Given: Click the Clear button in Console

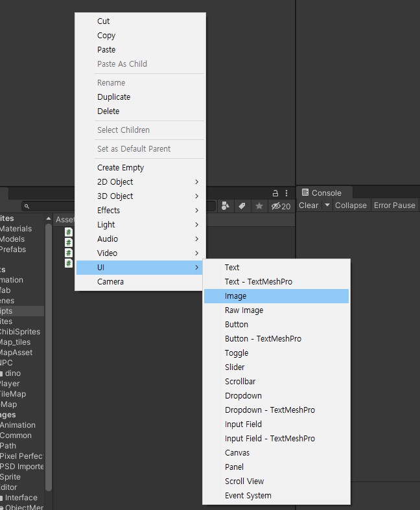Looking at the screenshot, I should 309,205.
